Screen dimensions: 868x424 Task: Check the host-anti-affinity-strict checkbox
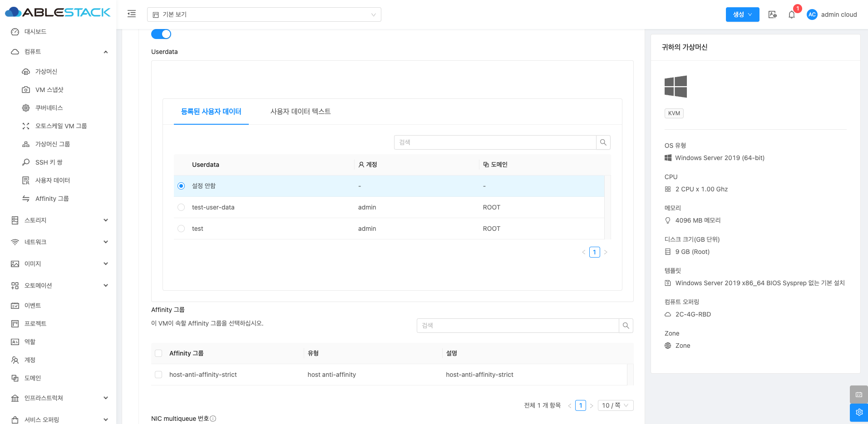point(158,375)
